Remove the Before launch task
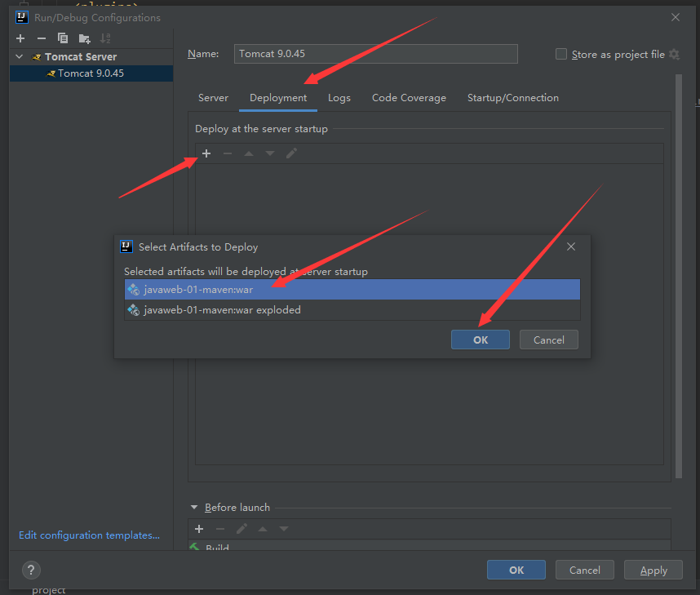700x595 pixels. [220, 530]
